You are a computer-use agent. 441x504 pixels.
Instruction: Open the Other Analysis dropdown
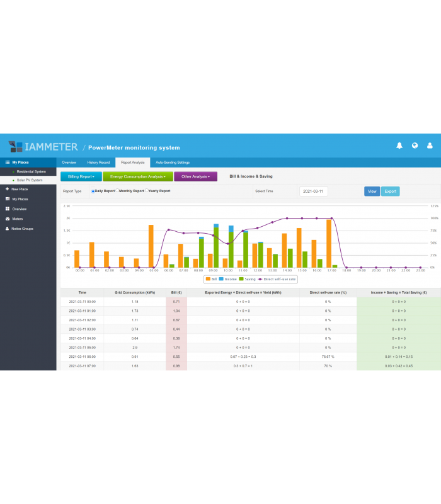point(195,177)
